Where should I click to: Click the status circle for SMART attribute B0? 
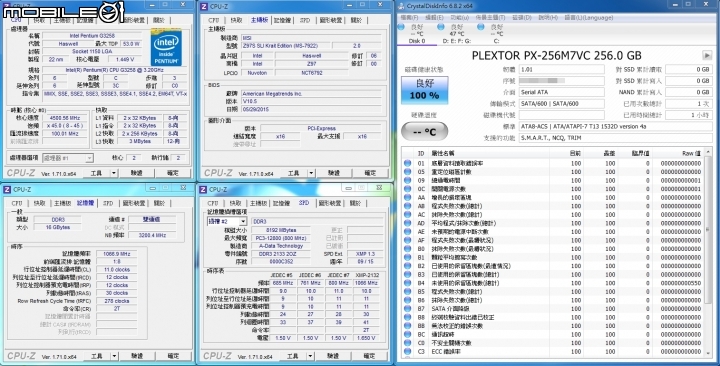407,249
